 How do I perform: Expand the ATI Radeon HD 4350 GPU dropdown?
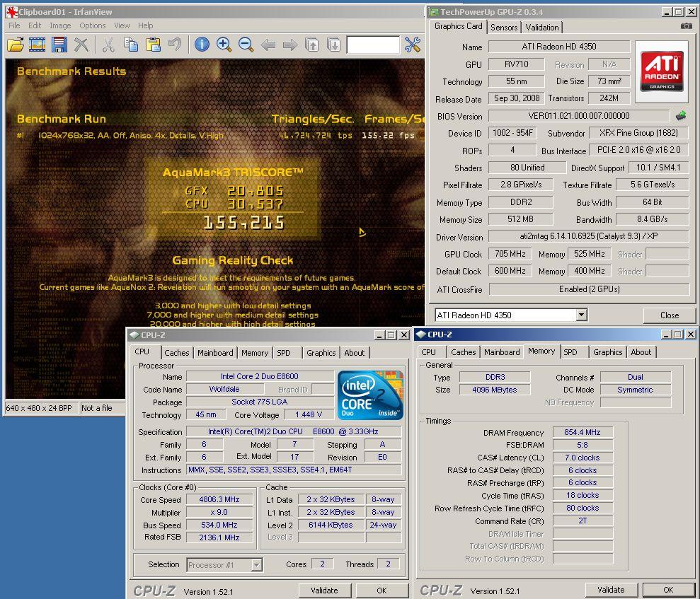pyautogui.click(x=581, y=315)
